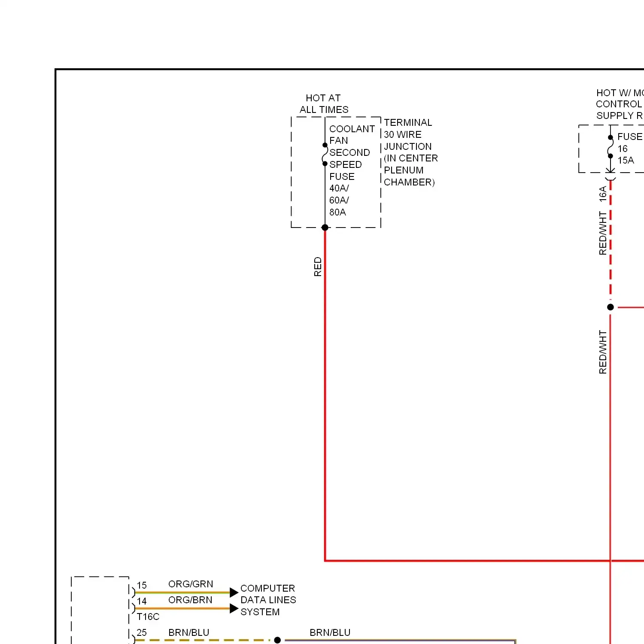Click the Fuse 16 symbol
Viewport: 644px width, 644px height.
[x=611, y=147]
